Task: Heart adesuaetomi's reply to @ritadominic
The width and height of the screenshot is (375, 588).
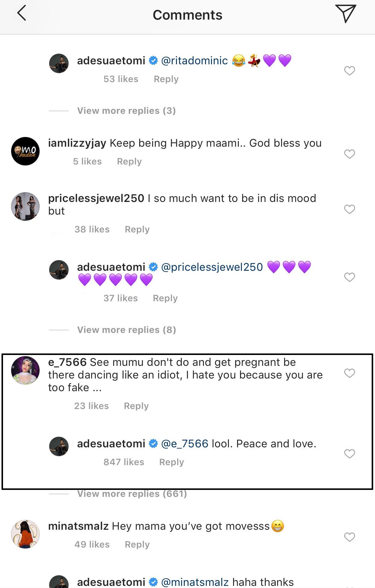Action: pyautogui.click(x=349, y=71)
